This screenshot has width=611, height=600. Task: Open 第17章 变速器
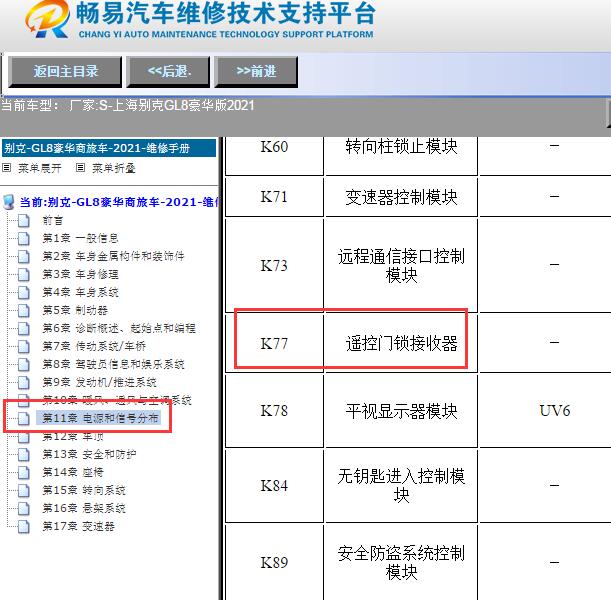pos(78,526)
